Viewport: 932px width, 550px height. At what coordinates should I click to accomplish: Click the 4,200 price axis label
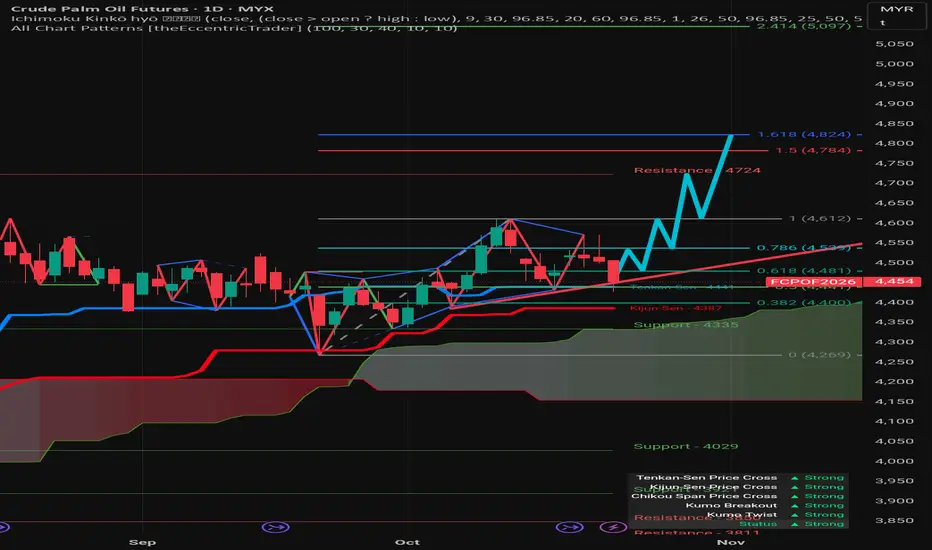click(895, 382)
